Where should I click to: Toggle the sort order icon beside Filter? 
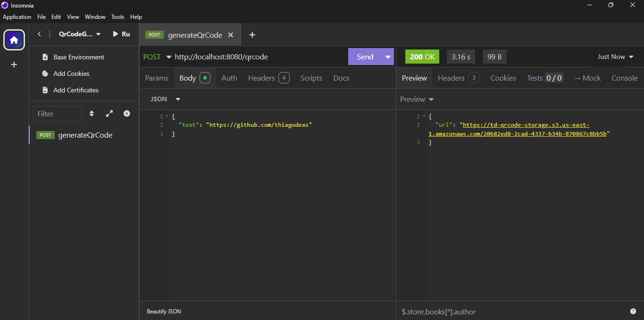tap(92, 114)
